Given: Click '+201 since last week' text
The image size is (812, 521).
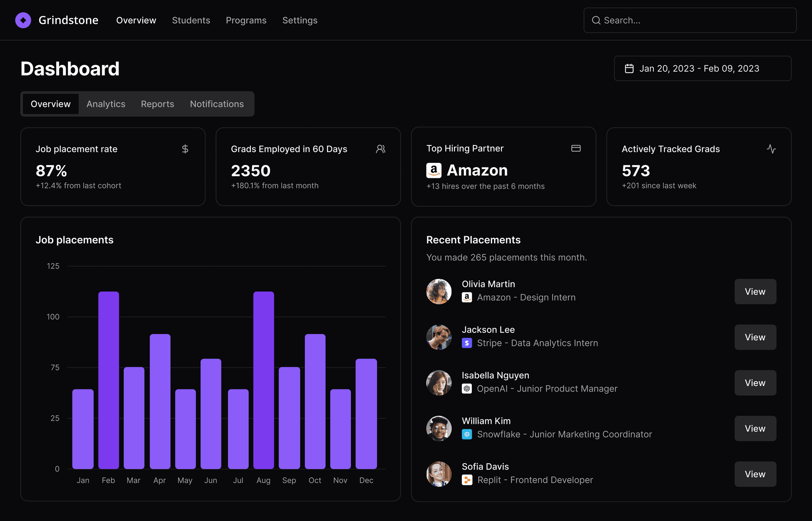Looking at the screenshot, I should click(x=659, y=185).
